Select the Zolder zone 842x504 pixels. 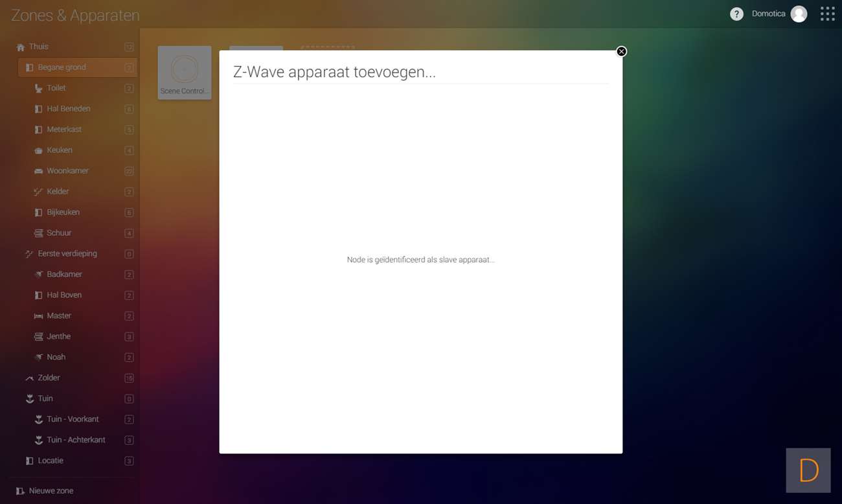(49, 378)
